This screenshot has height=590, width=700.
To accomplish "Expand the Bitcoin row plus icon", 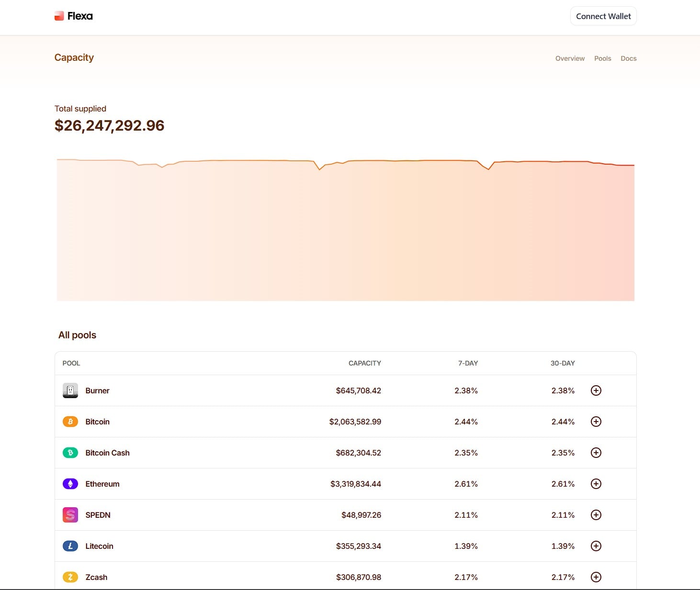I will [596, 422].
